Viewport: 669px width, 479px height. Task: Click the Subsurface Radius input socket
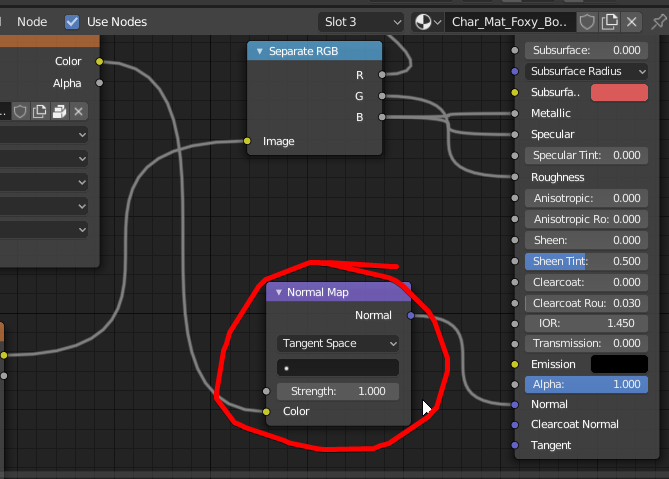515,71
